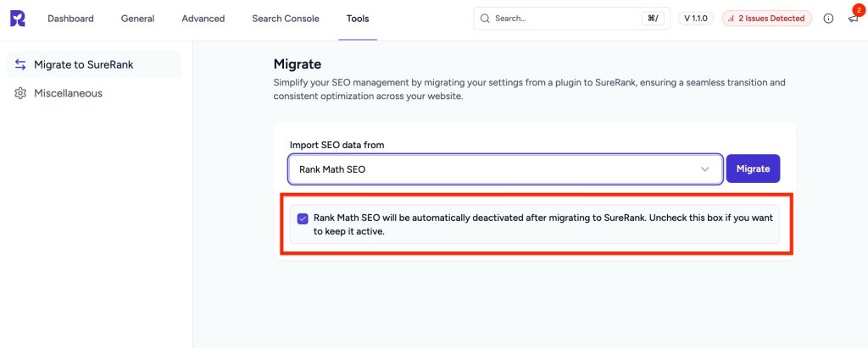The height and width of the screenshot is (348, 868).
Task: Open the Dashboard tab
Action: 70,19
